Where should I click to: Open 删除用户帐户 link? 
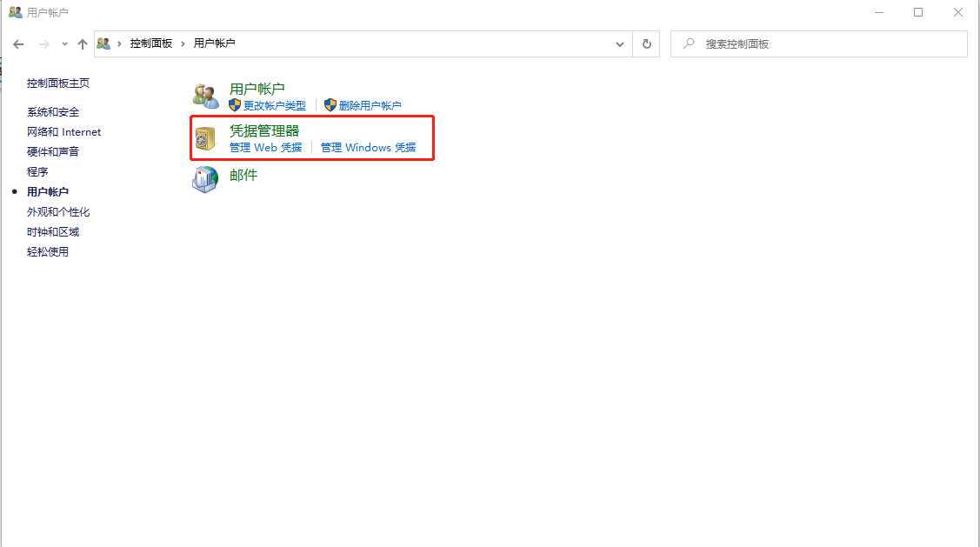tap(370, 105)
